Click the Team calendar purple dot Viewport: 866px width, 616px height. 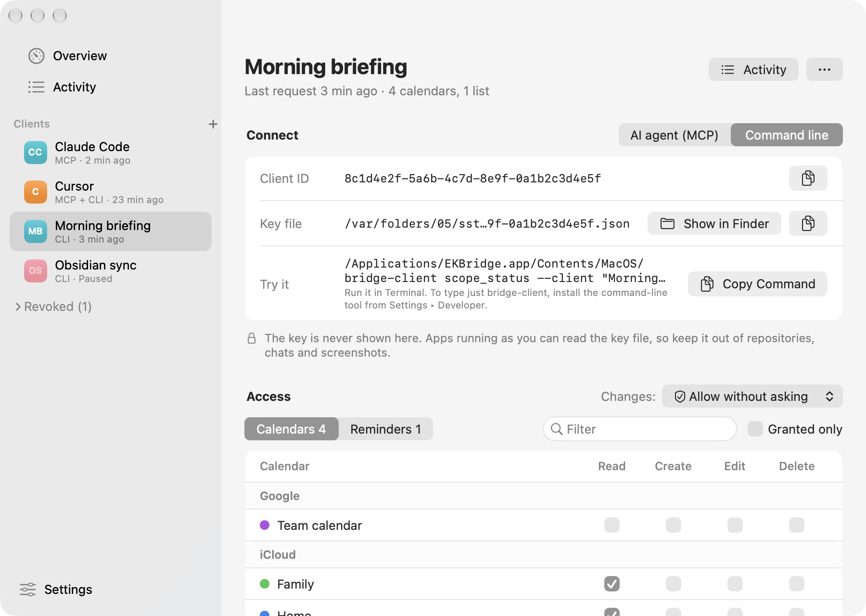point(265,525)
